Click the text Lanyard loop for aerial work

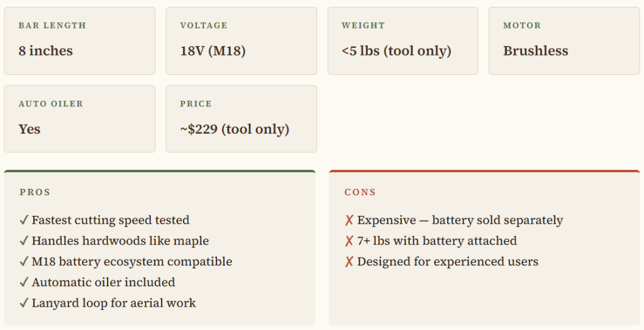114,304
